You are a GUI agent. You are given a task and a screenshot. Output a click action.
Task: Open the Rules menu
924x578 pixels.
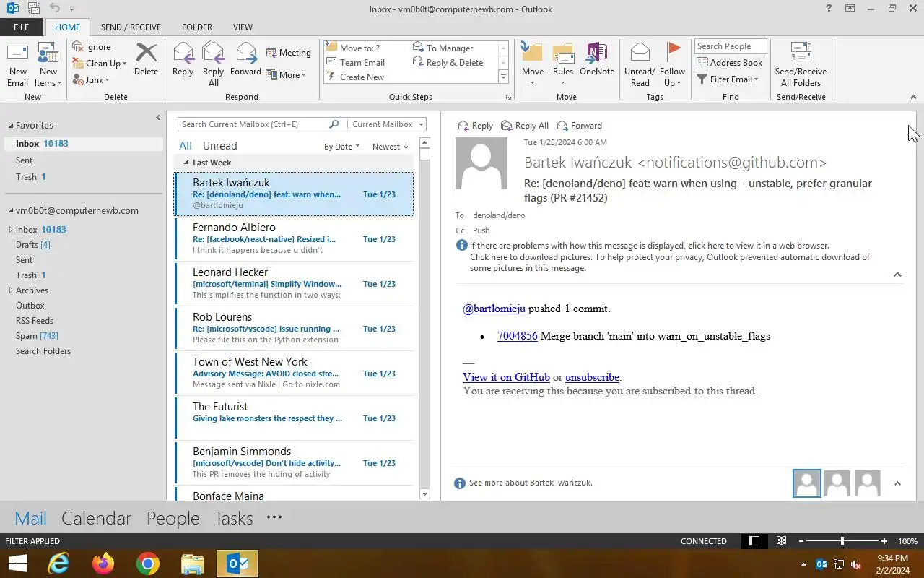pyautogui.click(x=563, y=65)
